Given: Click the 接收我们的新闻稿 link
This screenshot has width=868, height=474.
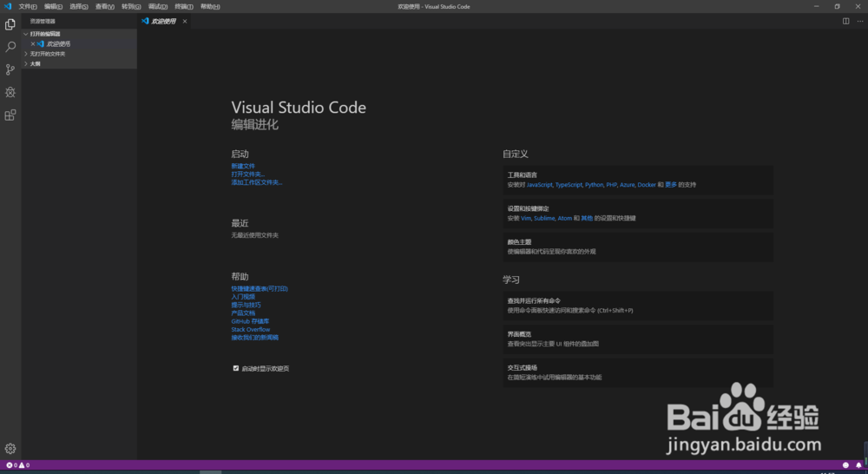Looking at the screenshot, I should tap(254, 337).
